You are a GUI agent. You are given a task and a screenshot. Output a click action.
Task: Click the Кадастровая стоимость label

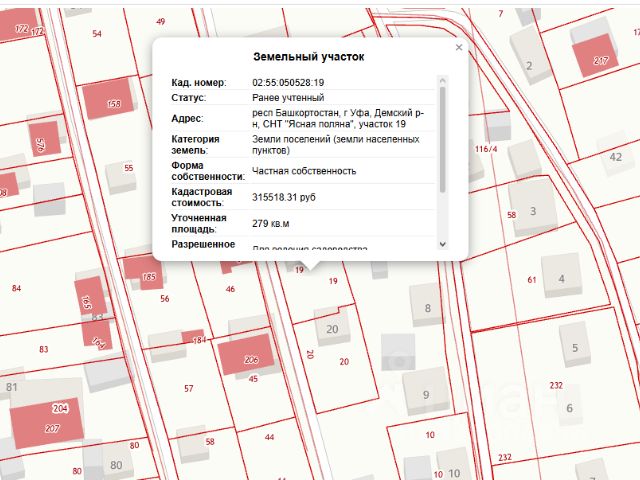point(202,198)
